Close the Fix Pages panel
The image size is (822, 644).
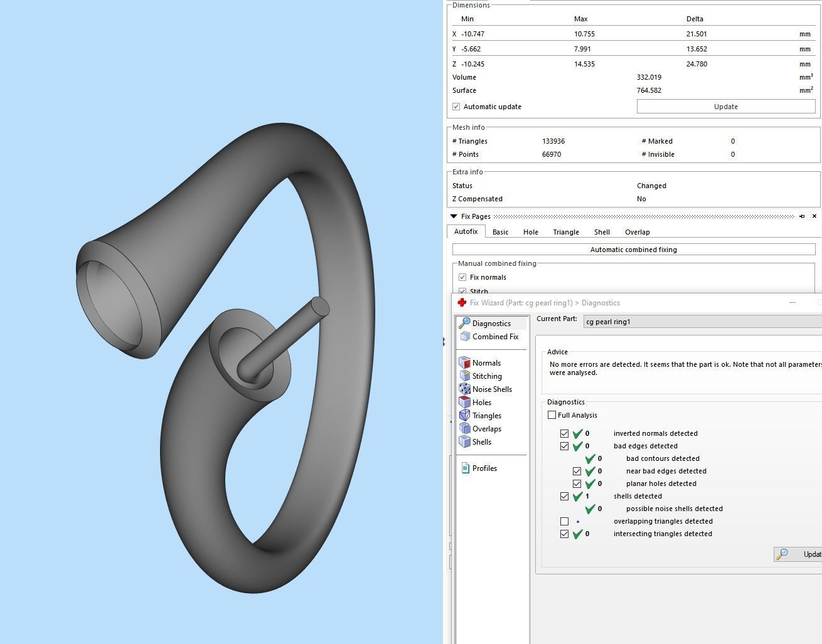pos(814,216)
